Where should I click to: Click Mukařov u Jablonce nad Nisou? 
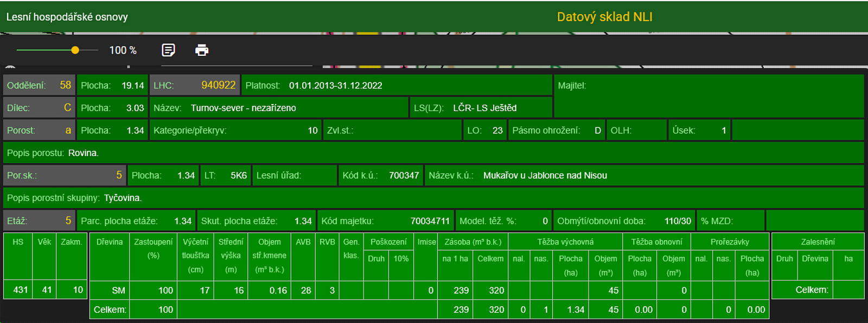click(x=545, y=176)
